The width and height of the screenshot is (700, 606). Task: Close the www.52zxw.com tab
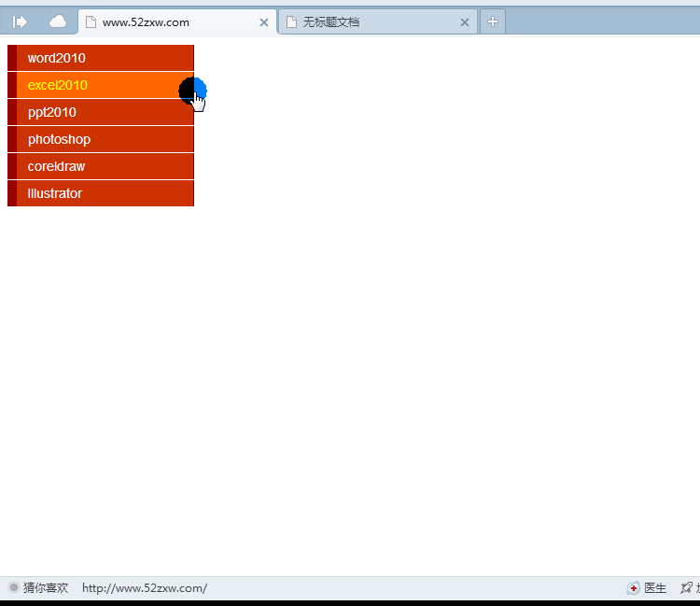[x=264, y=22]
